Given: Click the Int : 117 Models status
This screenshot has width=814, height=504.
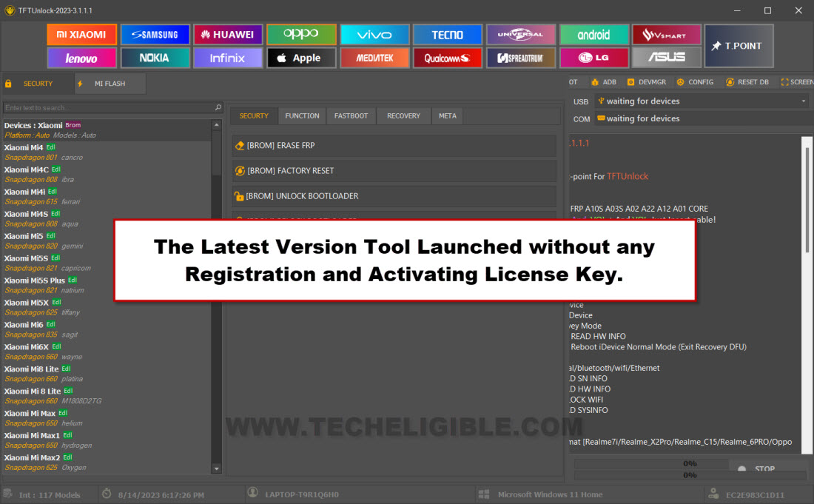Looking at the screenshot, I should click(50, 494).
